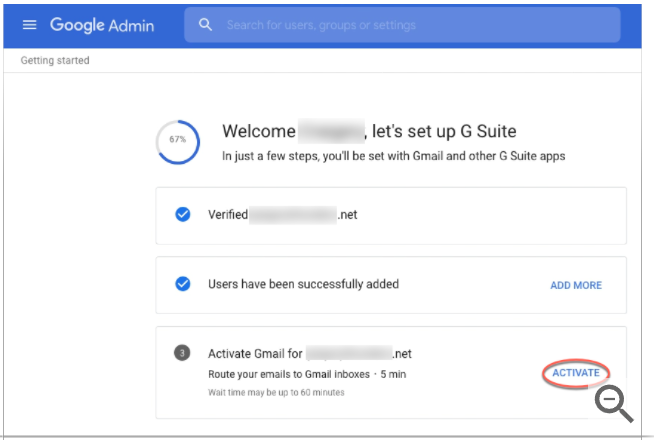Click the Getting started breadcrumb
Image resolution: width=654 pixels, height=441 pixels.
(55, 60)
